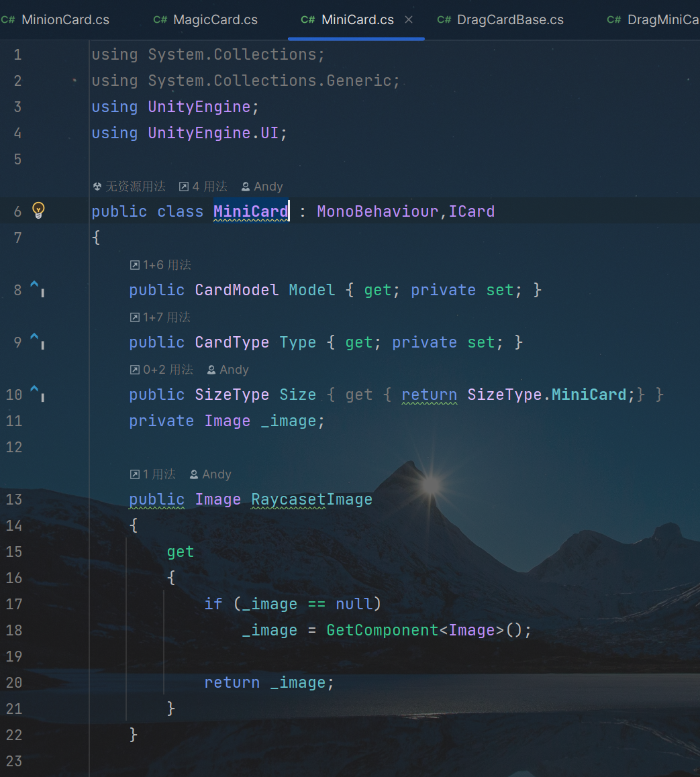The image size is (700, 777).
Task: Click the RaycasetImage property name
Action: [312, 499]
